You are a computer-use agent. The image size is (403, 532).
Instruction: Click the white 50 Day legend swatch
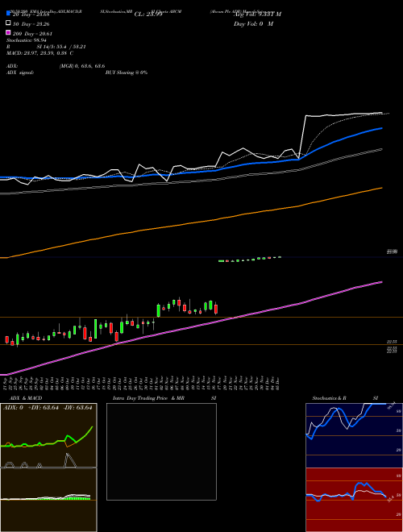[8, 23]
